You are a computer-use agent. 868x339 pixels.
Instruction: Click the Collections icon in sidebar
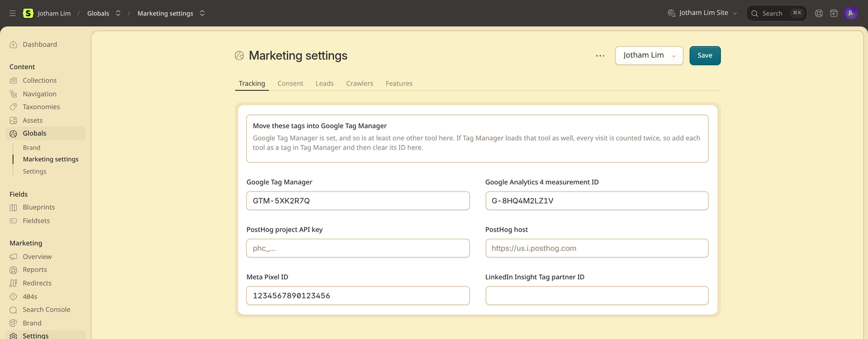(14, 80)
